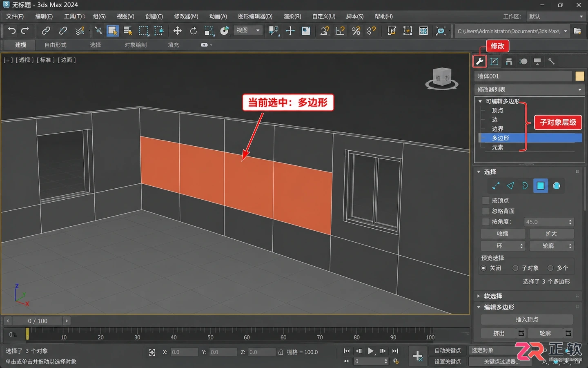Screen dimensions: 588x368
Task: Click the 插入顶点 button
Action: (527, 319)
